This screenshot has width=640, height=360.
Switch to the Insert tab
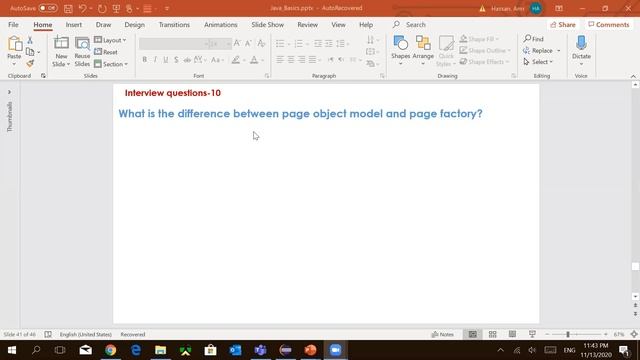[x=73, y=24]
